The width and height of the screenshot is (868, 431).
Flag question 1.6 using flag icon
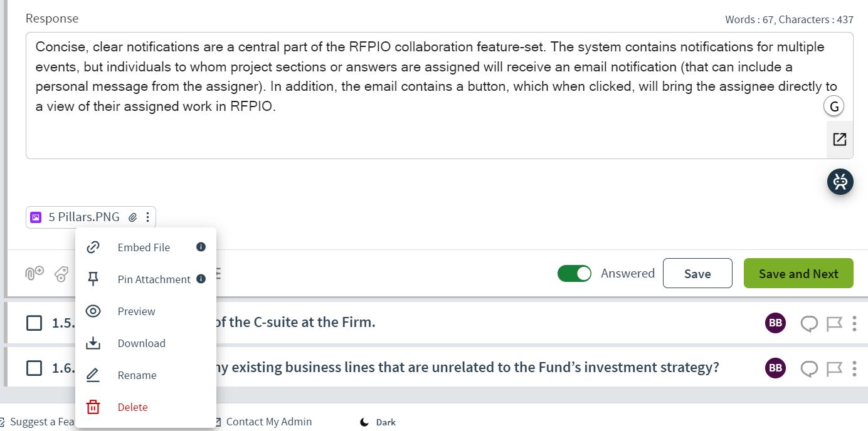click(834, 368)
